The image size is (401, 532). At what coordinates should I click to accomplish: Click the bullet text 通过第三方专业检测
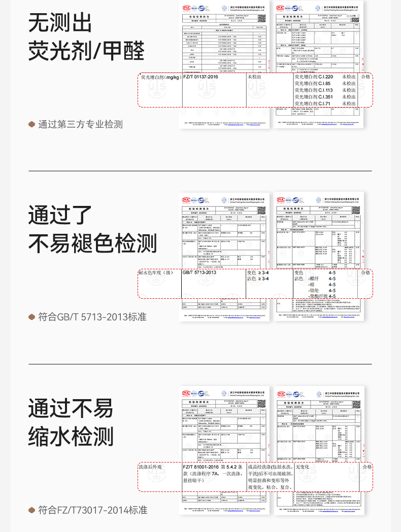coord(81,125)
